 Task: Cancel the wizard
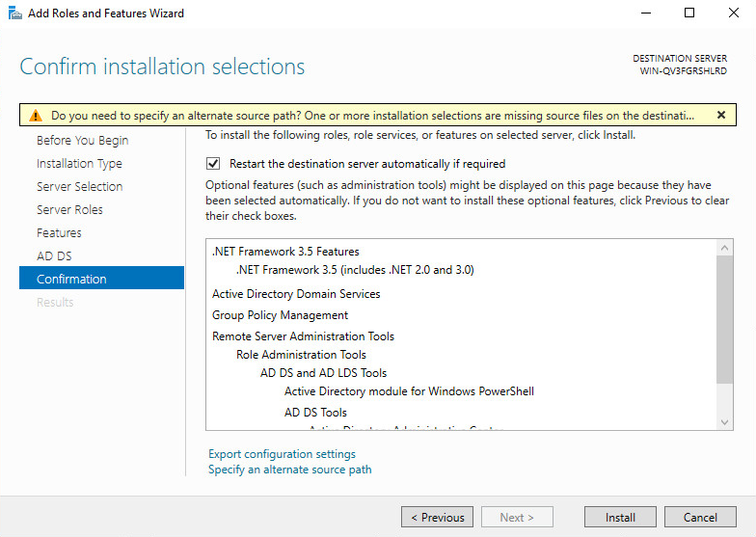click(700, 517)
